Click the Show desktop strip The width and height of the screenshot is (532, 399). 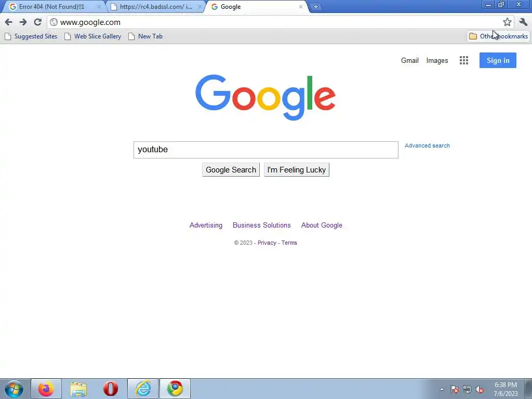coord(528,389)
